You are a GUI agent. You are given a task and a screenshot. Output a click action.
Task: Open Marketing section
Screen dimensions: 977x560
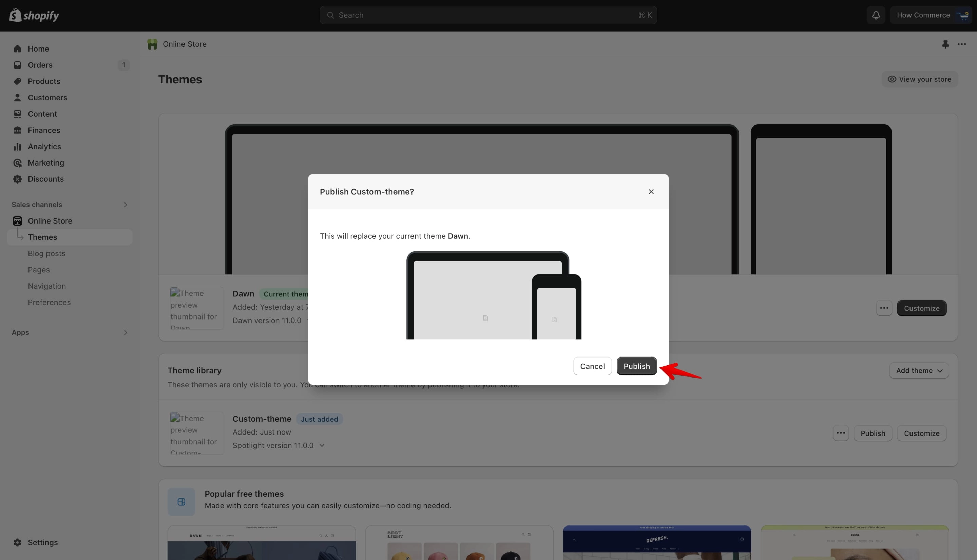coord(70,163)
